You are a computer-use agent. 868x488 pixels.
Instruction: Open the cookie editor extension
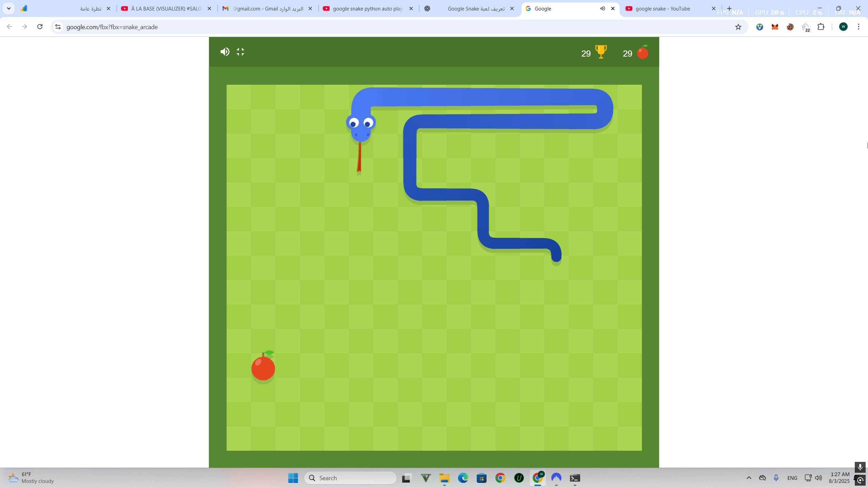click(790, 27)
